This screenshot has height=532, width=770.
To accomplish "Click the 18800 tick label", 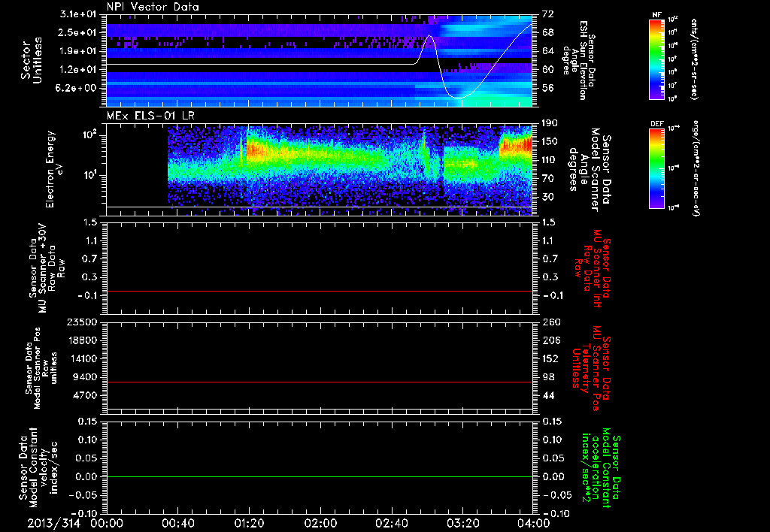I will [x=83, y=340].
